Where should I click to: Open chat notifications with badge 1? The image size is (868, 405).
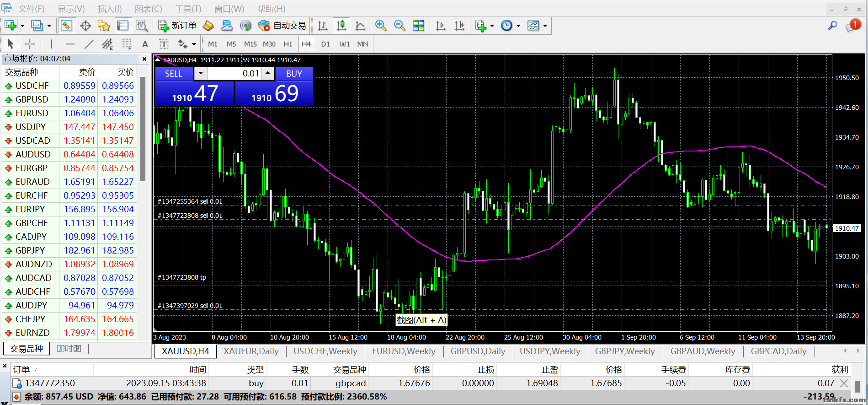pos(853,26)
